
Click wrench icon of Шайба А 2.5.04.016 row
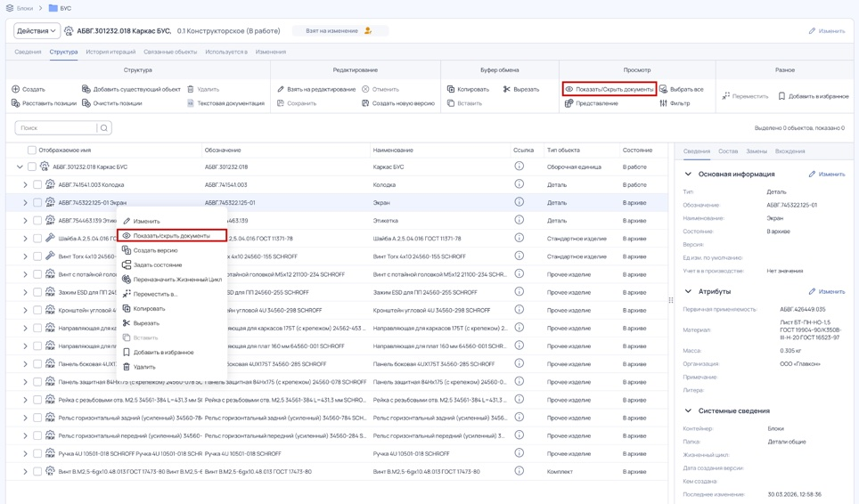point(50,238)
